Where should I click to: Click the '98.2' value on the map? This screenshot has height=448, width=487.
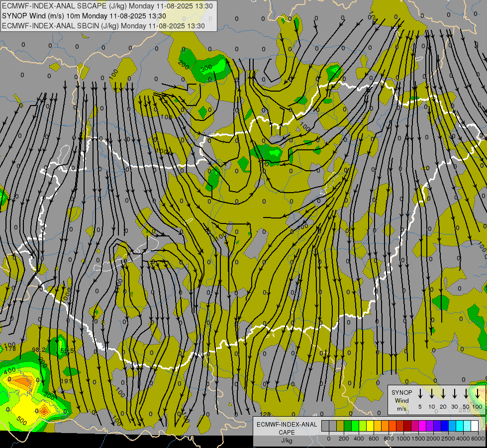pyautogui.click(x=39, y=350)
